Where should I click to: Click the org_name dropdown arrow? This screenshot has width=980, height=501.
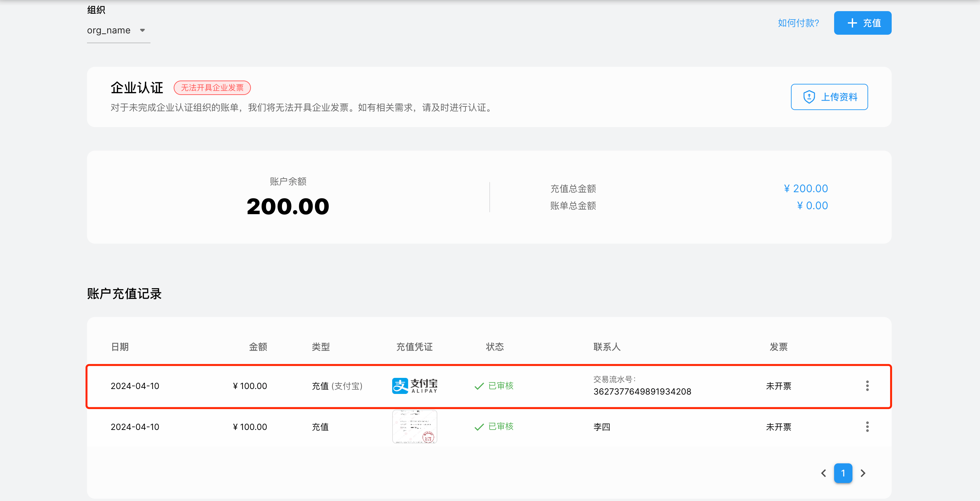pyautogui.click(x=142, y=30)
